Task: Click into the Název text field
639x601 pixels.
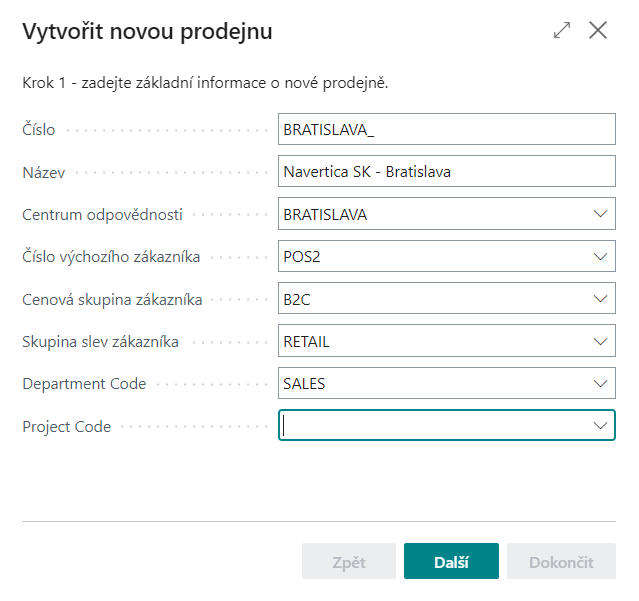Action: click(x=447, y=171)
